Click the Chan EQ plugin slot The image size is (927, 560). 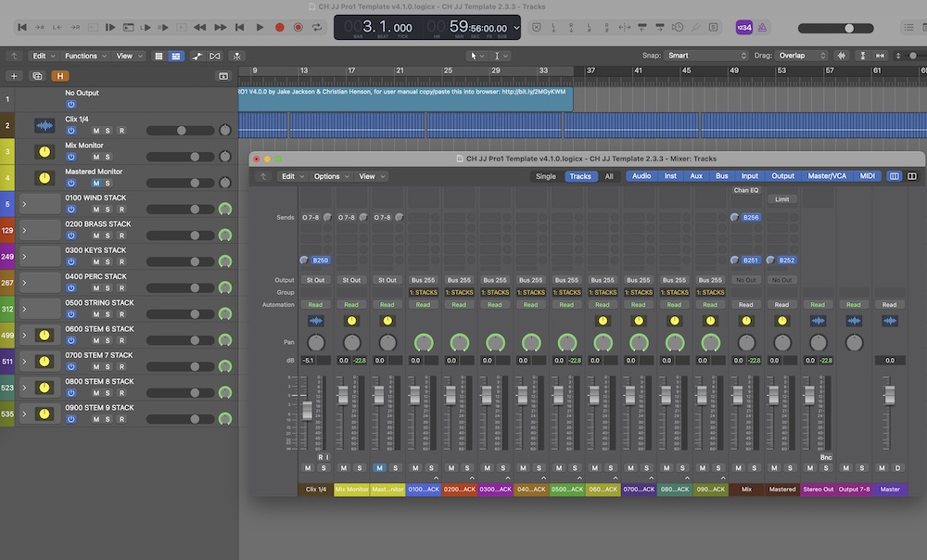746,190
